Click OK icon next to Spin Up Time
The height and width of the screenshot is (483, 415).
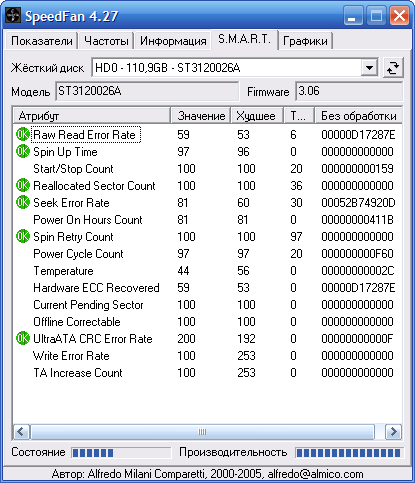(x=23, y=151)
